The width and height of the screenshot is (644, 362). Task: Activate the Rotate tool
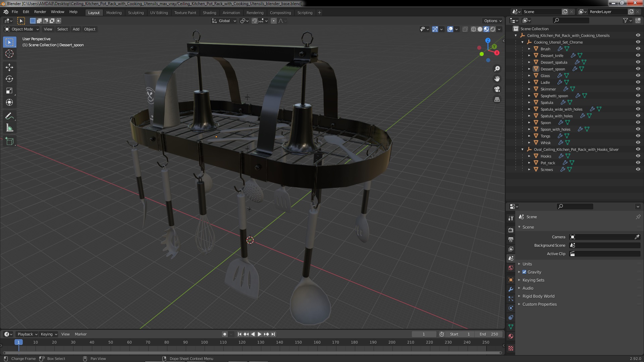[x=9, y=79]
